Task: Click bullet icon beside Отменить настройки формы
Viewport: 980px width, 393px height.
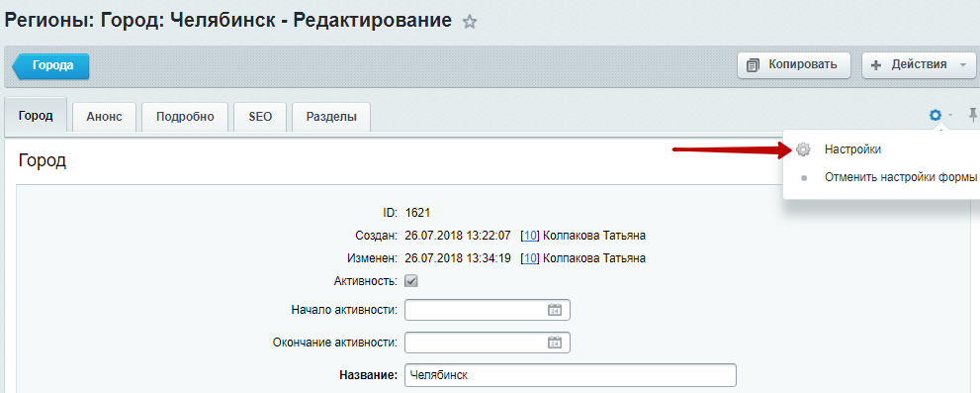Action: coord(804,178)
